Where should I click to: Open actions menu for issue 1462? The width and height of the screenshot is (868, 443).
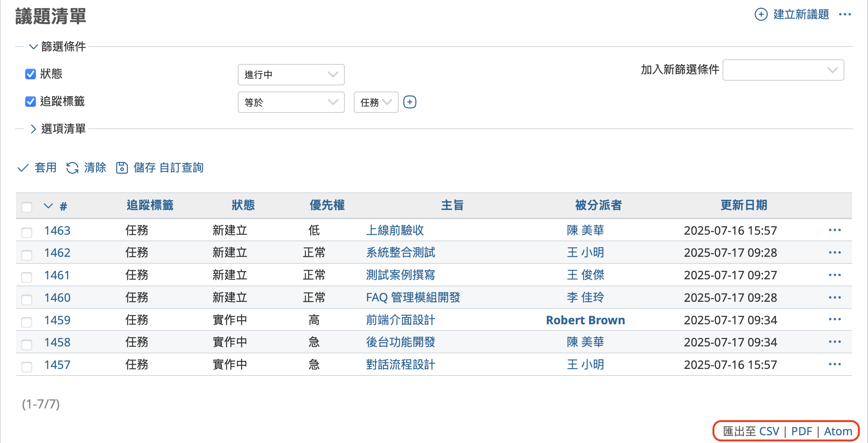(834, 253)
